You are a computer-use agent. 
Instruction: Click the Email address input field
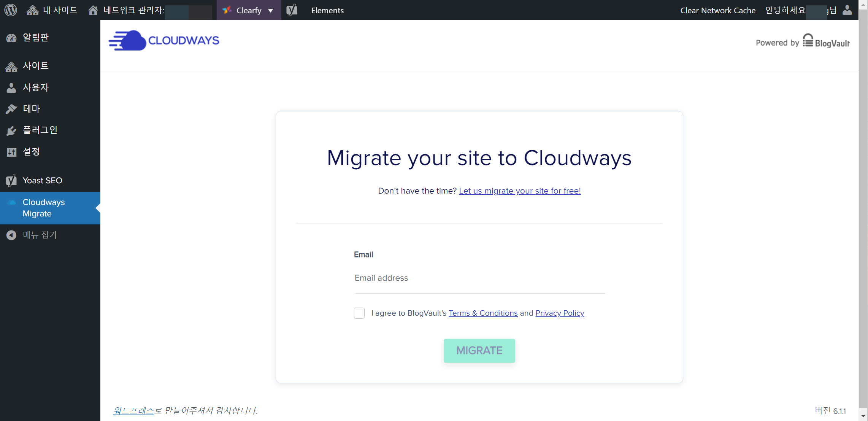click(479, 278)
